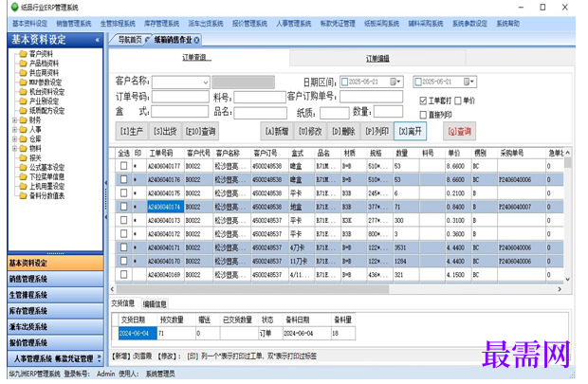
Task: Expand the 仓库 tree node
Action: 14,138
